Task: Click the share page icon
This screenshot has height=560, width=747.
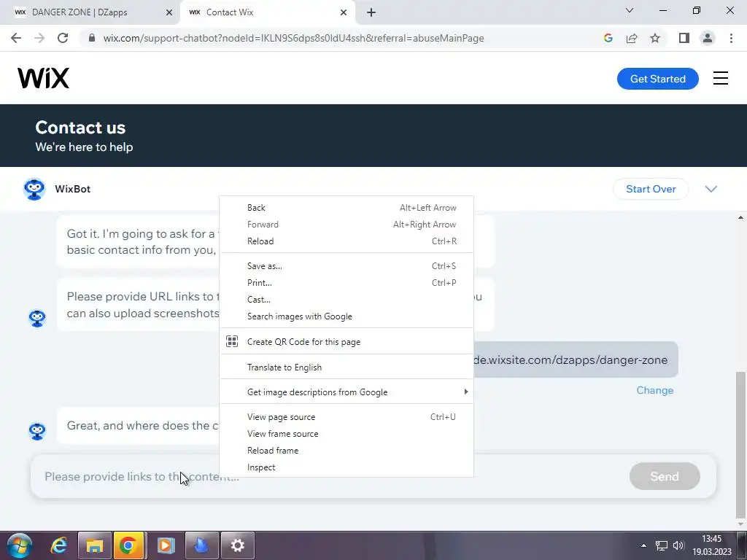Action: (632, 38)
